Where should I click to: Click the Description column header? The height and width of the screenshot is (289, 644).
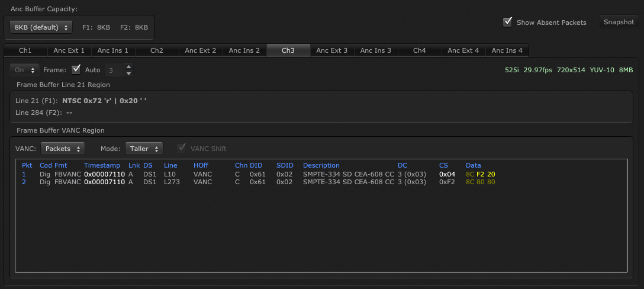(321, 165)
